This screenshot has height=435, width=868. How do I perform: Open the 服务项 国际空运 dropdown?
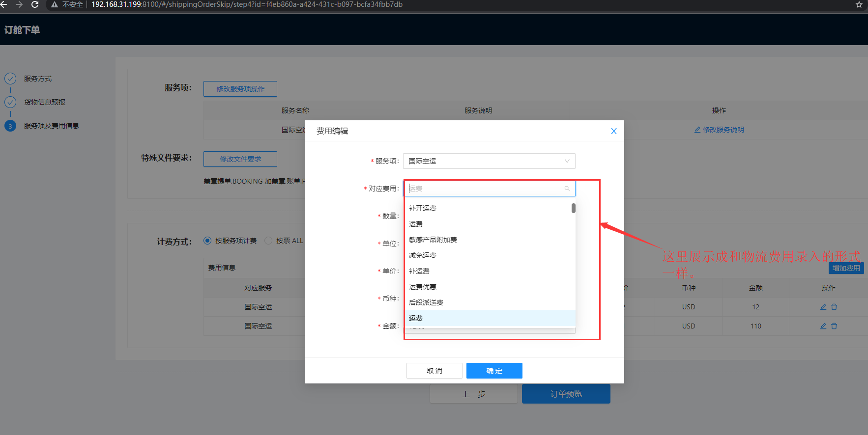(489, 161)
